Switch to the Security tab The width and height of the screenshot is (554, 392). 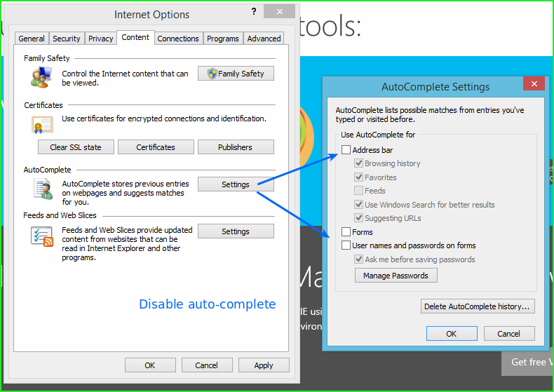click(67, 38)
